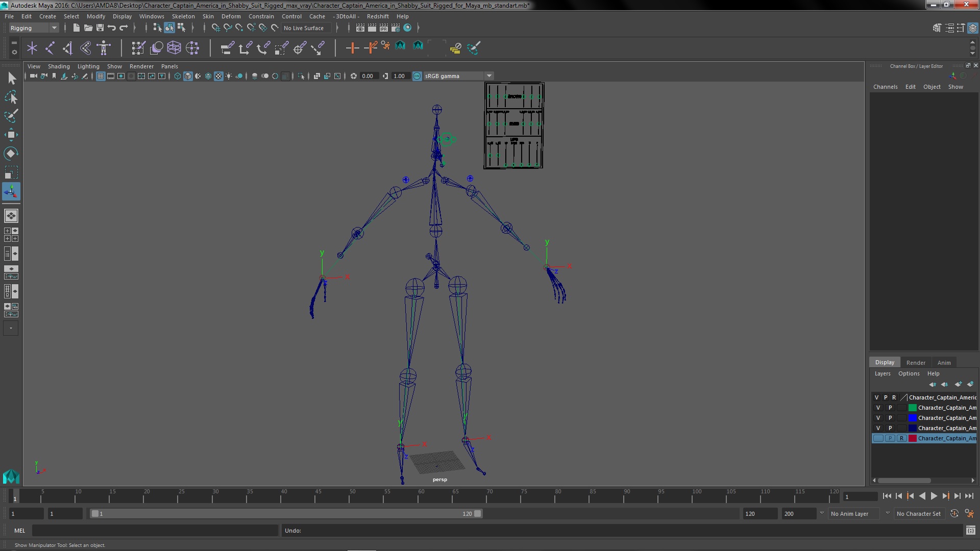Choose the Rotate tool in the toolbox
Image resolution: width=980 pixels, height=551 pixels.
point(11,154)
